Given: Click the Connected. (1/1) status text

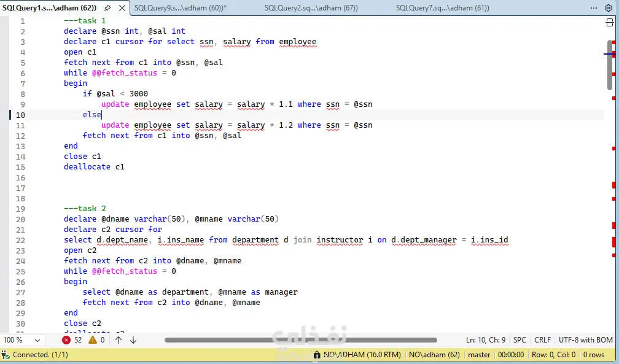Looking at the screenshot, I should pos(41,355).
